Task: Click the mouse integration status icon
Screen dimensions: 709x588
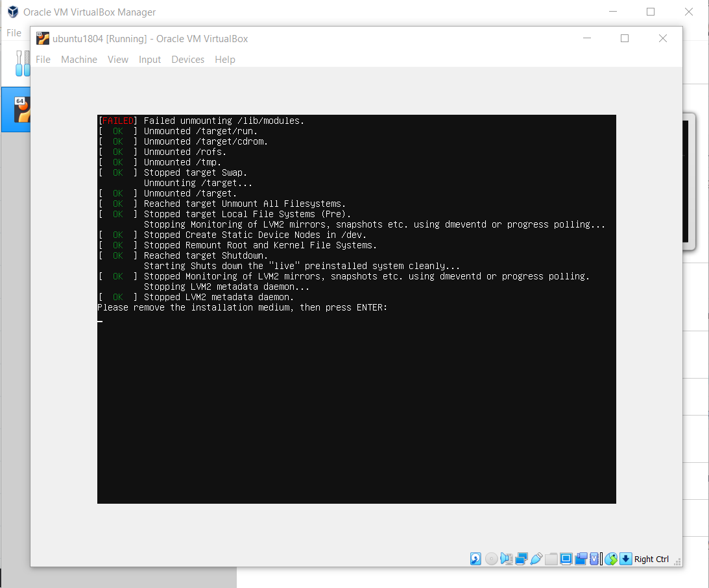Action: tap(611, 559)
